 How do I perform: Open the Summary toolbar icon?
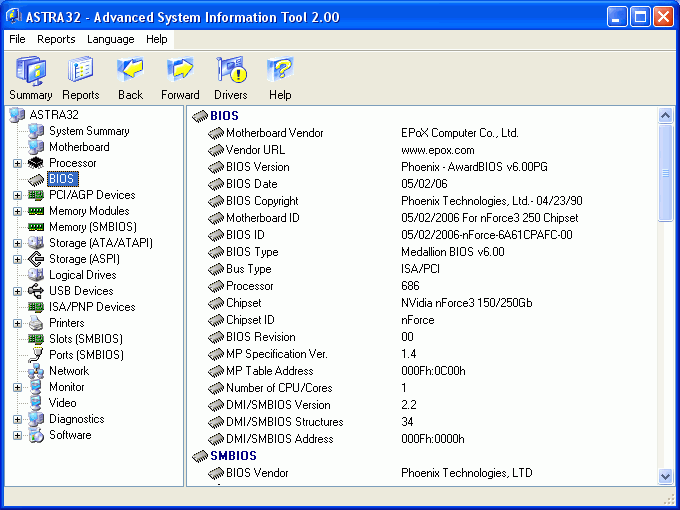pyautogui.click(x=31, y=70)
